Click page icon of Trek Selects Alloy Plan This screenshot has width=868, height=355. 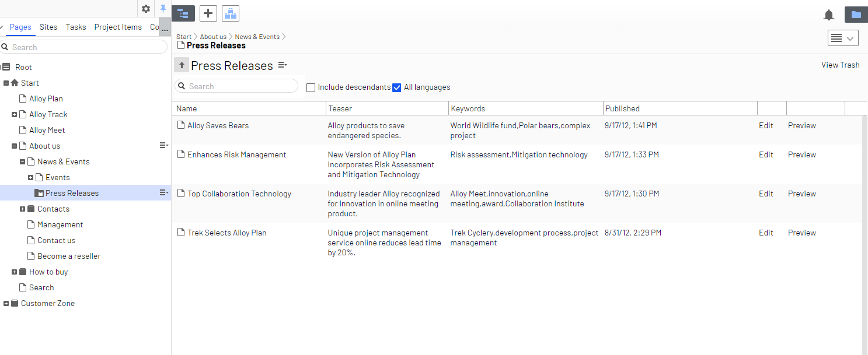tap(181, 233)
